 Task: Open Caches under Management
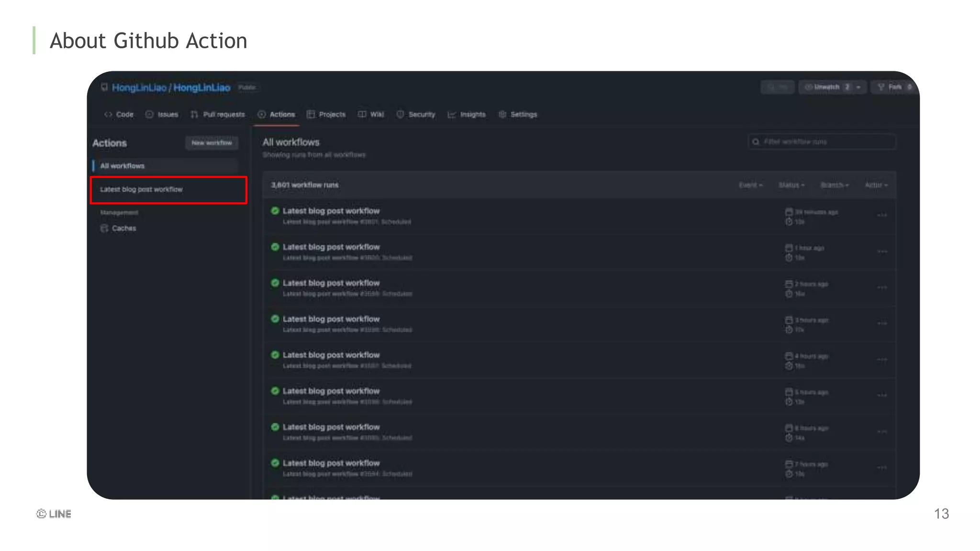click(x=123, y=228)
